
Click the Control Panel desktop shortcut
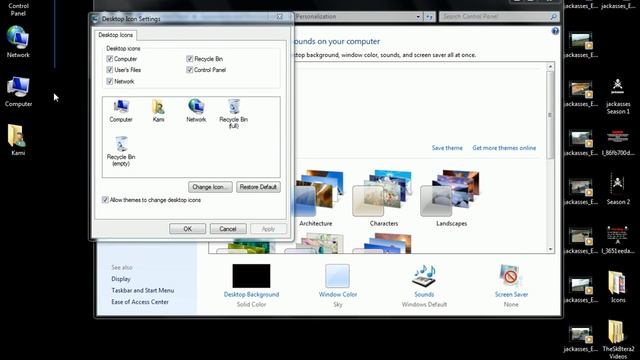click(18, 9)
